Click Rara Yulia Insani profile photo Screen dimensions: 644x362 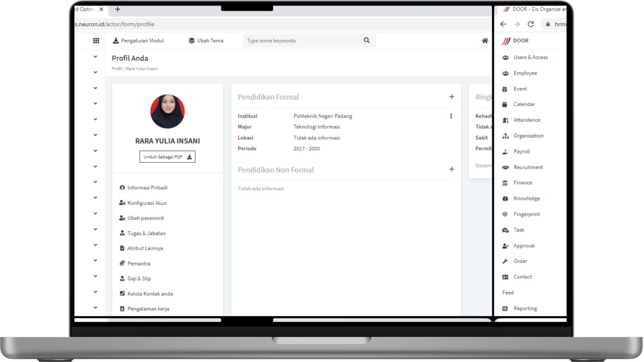click(x=168, y=111)
